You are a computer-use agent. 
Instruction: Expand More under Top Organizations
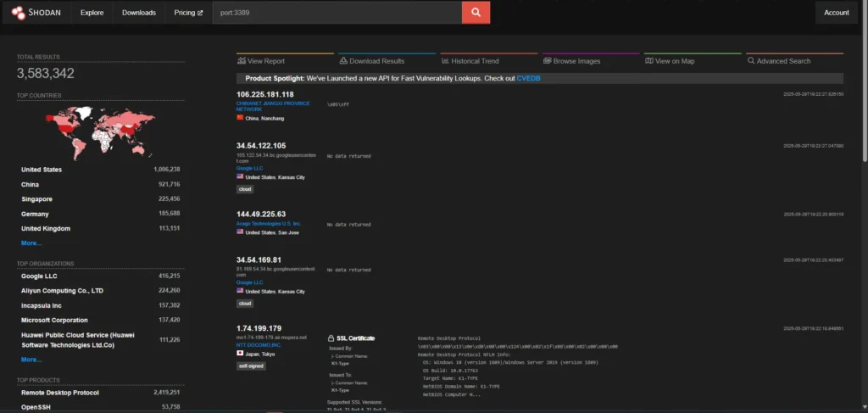coord(31,360)
